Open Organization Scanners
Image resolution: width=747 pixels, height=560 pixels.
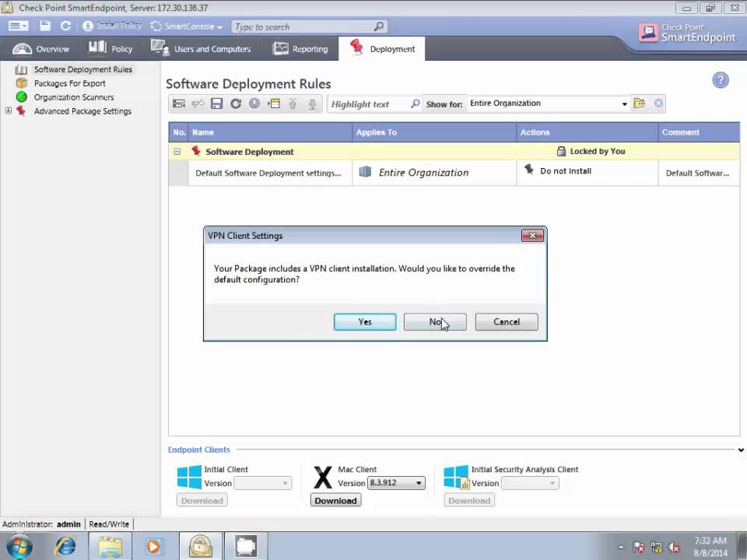point(74,97)
